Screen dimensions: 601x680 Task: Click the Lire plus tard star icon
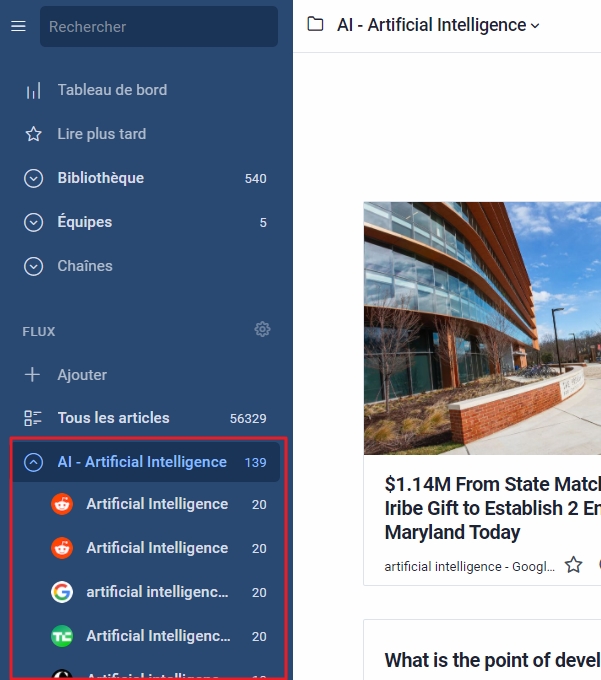33,134
